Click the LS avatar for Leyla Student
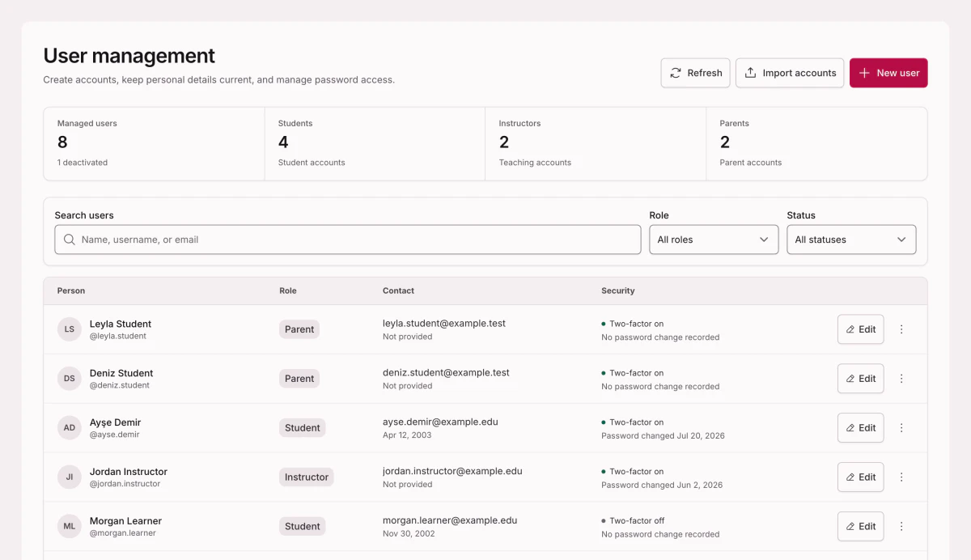 70,329
